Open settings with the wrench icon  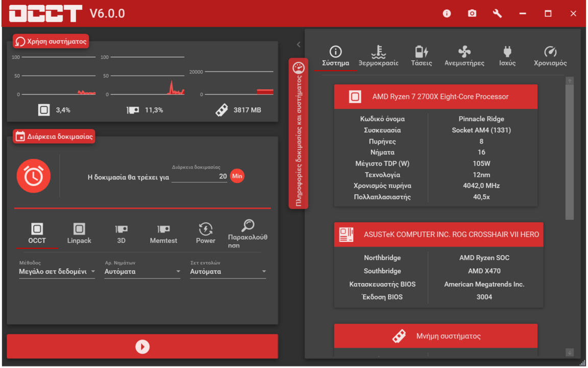[x=497, y=13]
